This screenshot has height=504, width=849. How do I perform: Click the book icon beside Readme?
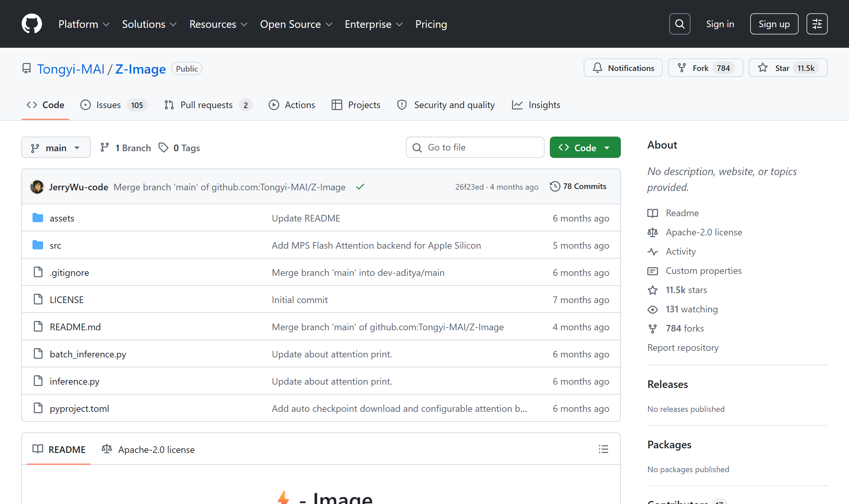(x=652, y=213)
